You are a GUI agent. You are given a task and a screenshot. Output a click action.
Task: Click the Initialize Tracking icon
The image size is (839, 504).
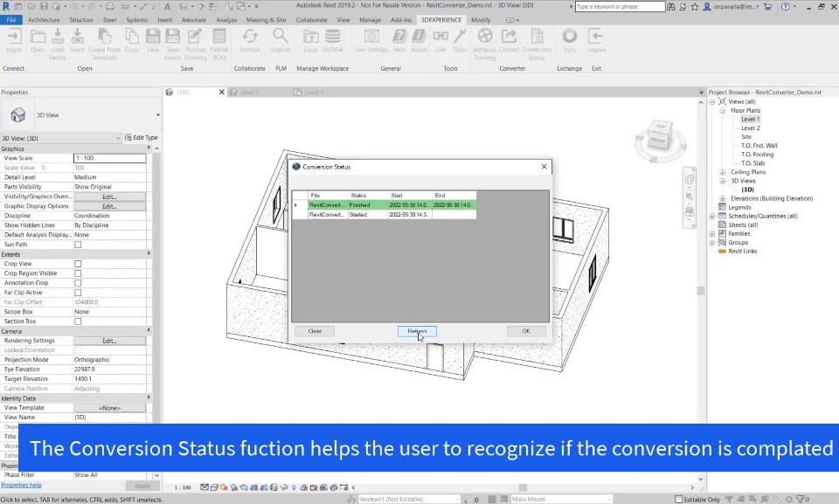pyautogui.click(x=485, y=45)
